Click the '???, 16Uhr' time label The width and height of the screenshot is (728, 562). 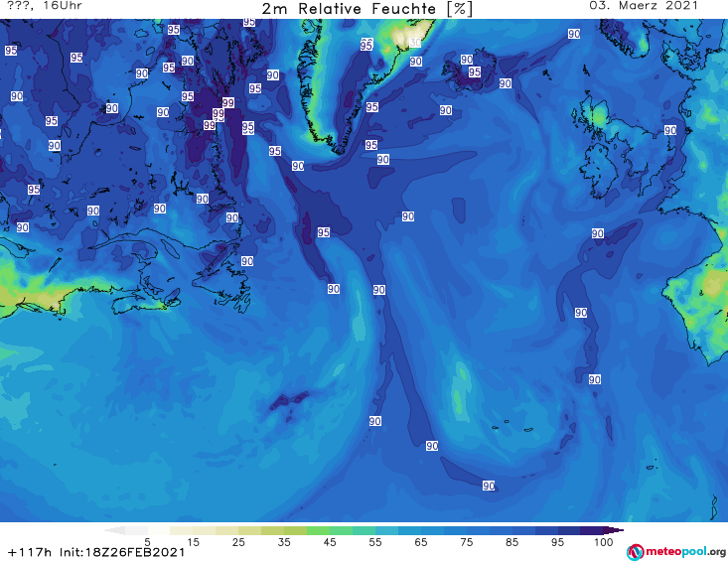46,6
